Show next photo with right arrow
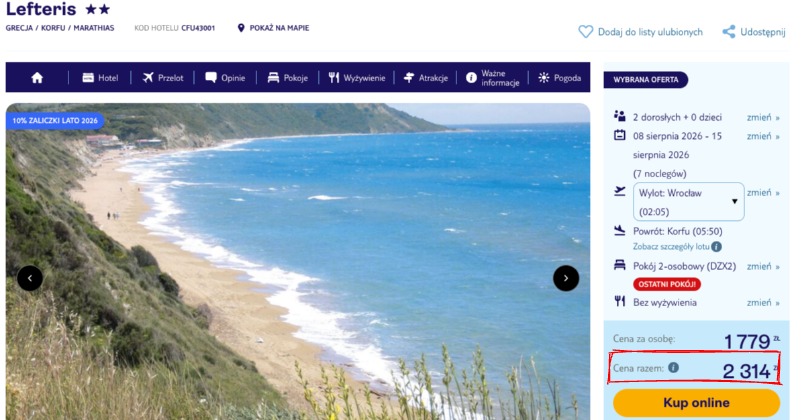 (x=566, y=278)
